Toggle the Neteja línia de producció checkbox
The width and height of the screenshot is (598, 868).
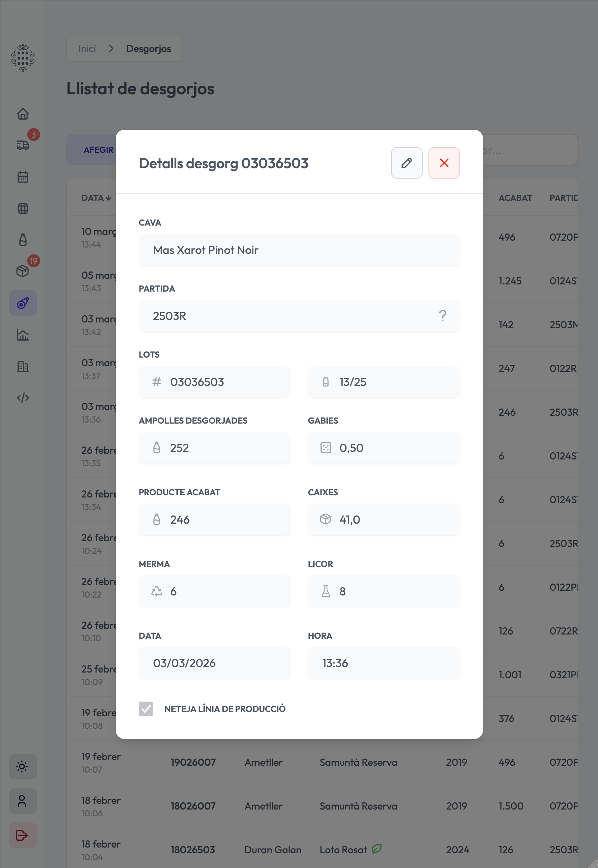coord(146,709)
